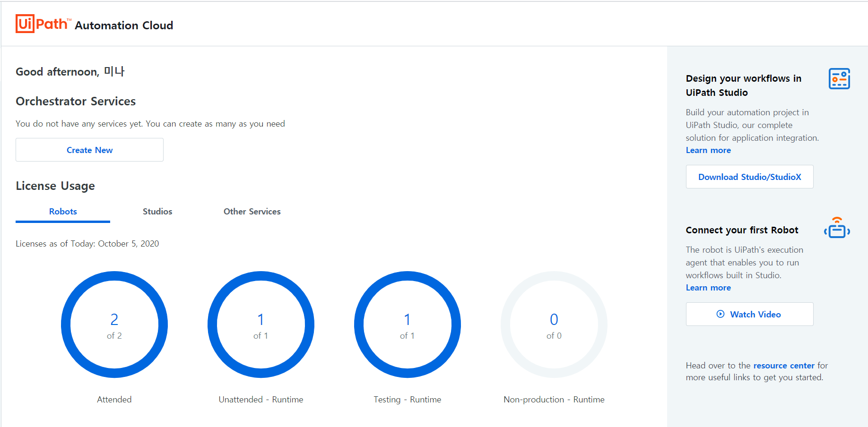Open the Learn more link under Connect your first Robot

click(x=708, y=287)
